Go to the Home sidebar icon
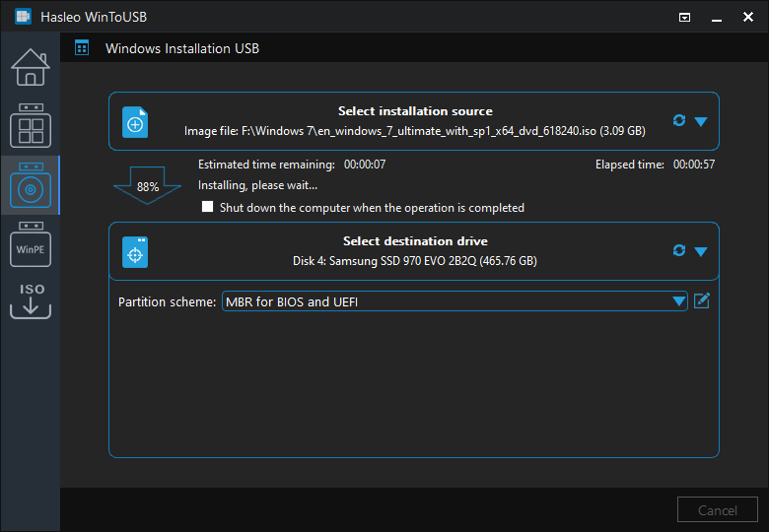Screen dimensions: 769x532 (x=31, y=67)
